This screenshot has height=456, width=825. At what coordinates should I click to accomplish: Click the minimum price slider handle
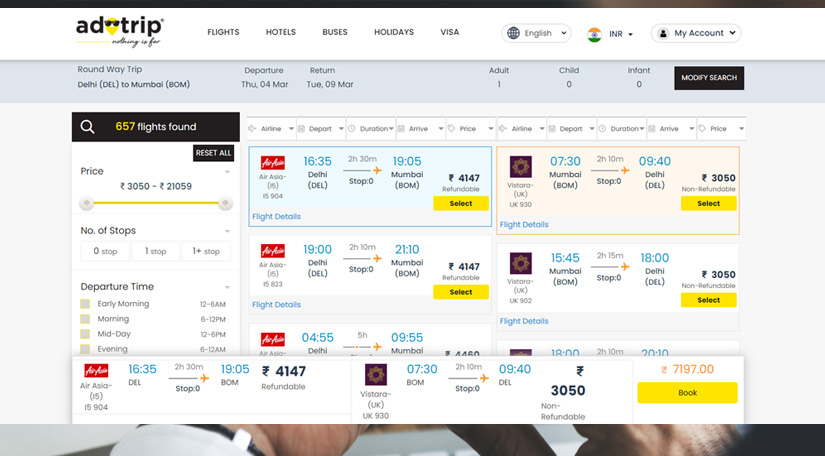(86, 203)
